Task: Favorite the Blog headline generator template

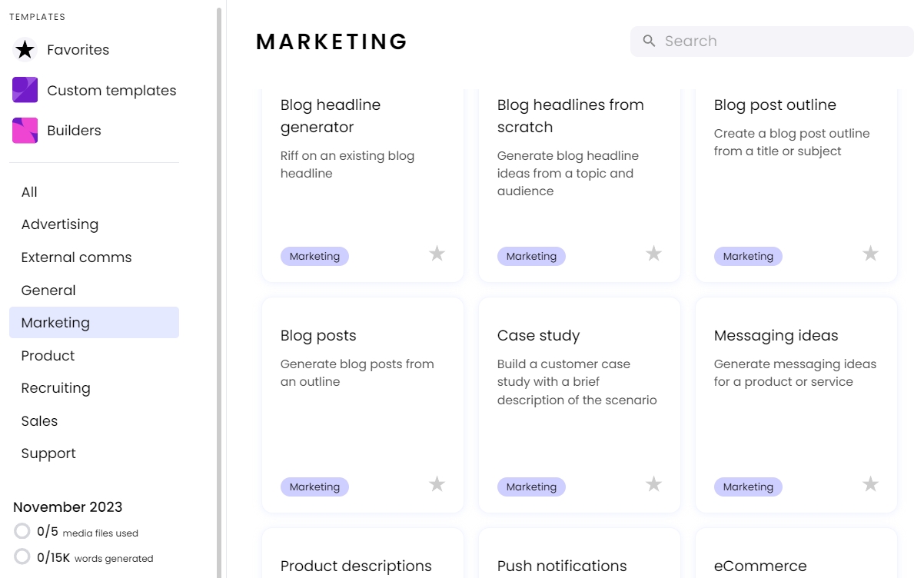Action: tap(437, 254)
